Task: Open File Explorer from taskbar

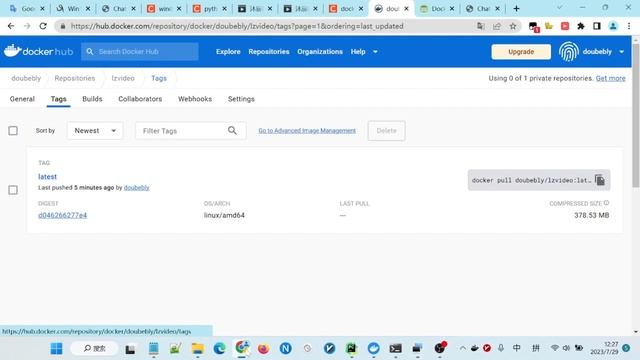Action: click(198, 348)
